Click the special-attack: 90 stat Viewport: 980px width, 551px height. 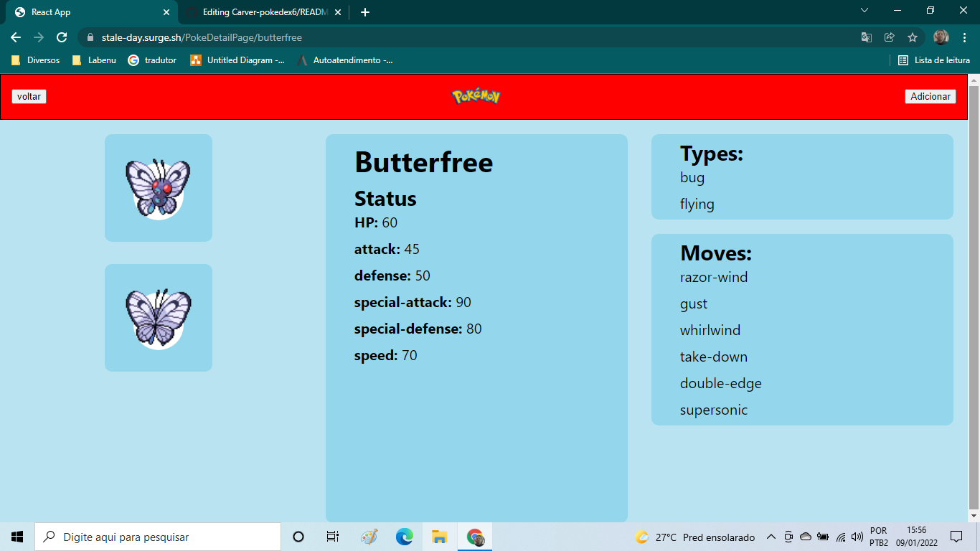[413, 303]
